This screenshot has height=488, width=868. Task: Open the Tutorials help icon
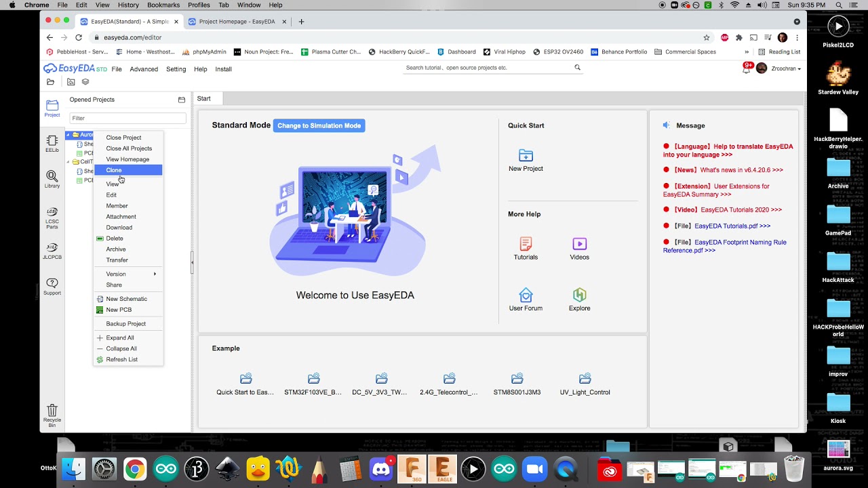[526, 244]
